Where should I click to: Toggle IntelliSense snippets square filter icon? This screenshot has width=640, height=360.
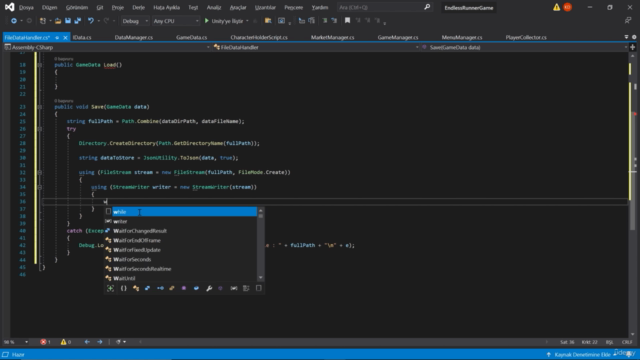tap(259, 288)
